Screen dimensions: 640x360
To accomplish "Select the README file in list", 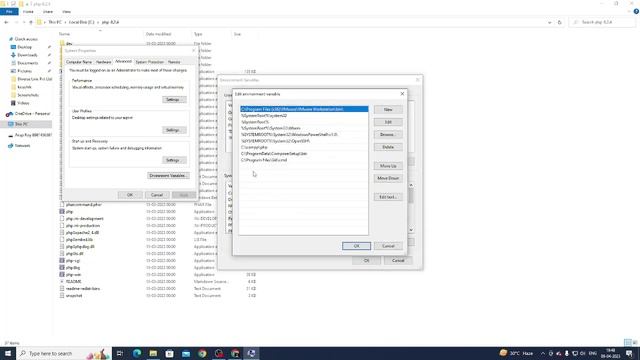I will (73, 281).
